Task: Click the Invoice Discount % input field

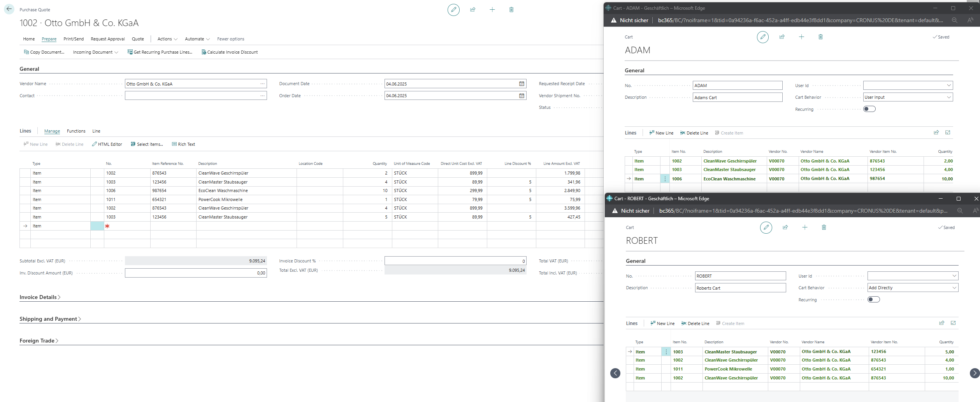Action: tap(455, 261)
